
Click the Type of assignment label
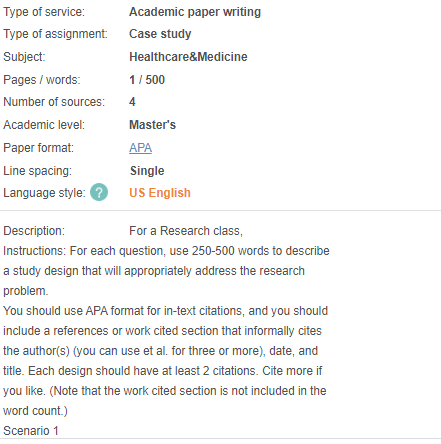(x=55, y=34)
